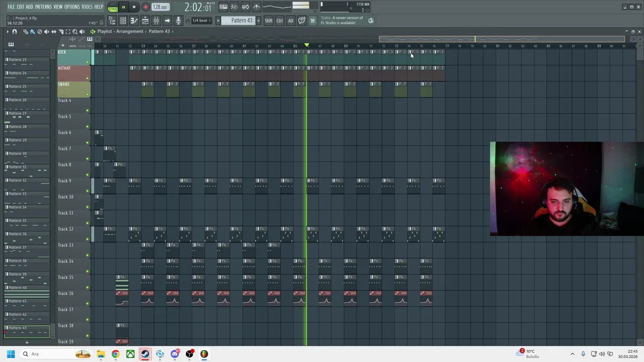Toggle the metronome icon
The height and width of the screenshot is (362, 644).
coord(257,7)
